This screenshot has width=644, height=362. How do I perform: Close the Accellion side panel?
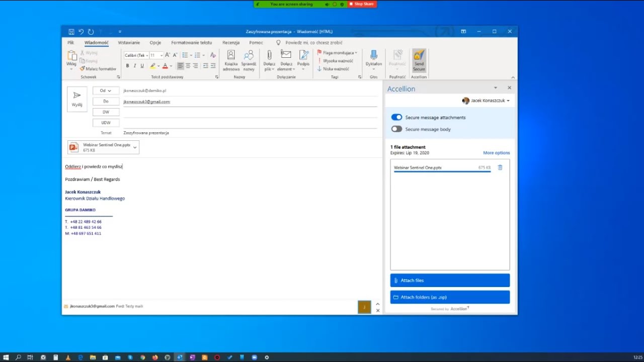tap(509, 88)
